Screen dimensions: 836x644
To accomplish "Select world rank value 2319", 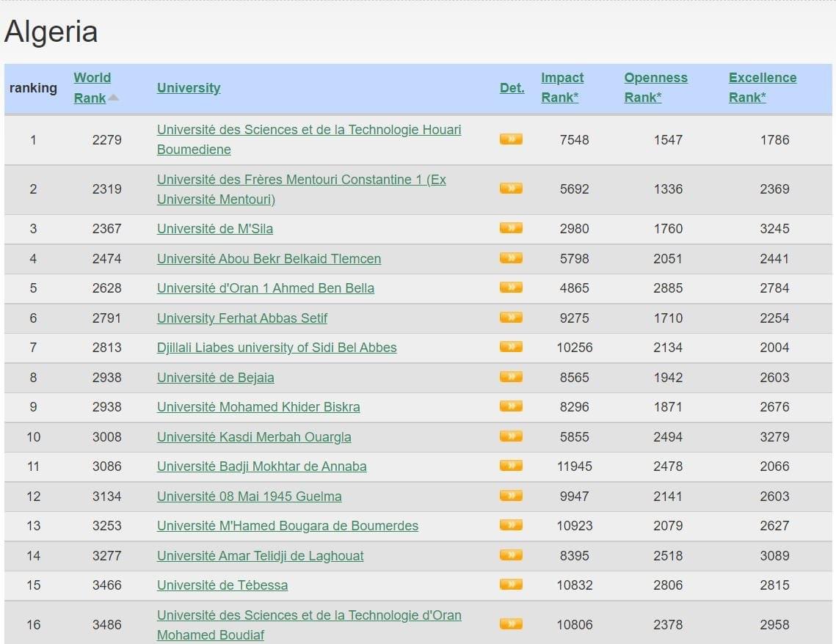I will click(x=106, y=189).
